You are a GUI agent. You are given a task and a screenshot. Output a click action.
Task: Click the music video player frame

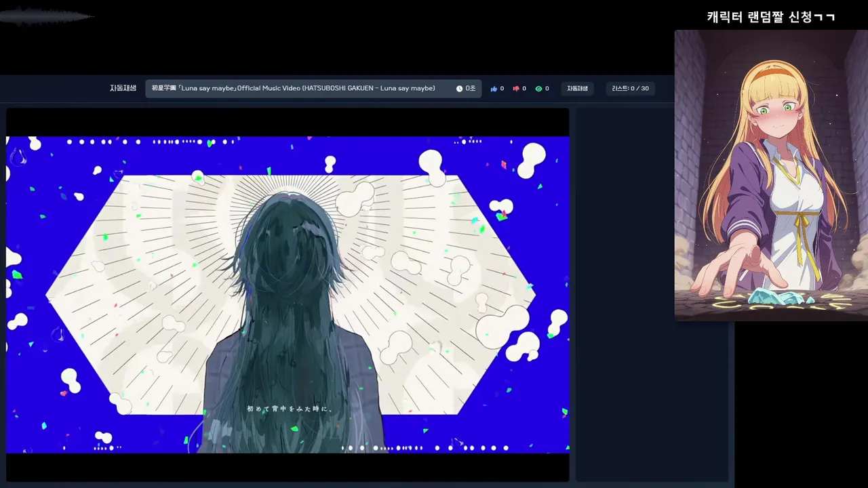[288, 295]
